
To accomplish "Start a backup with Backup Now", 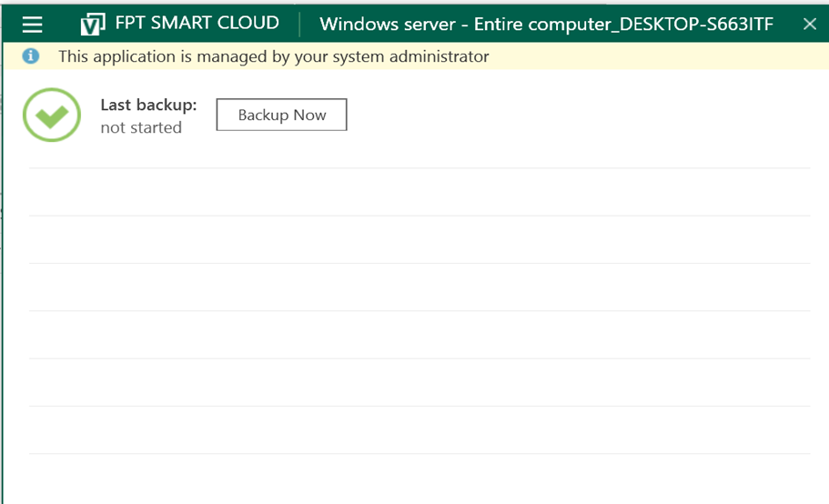I will coord(281,116).
